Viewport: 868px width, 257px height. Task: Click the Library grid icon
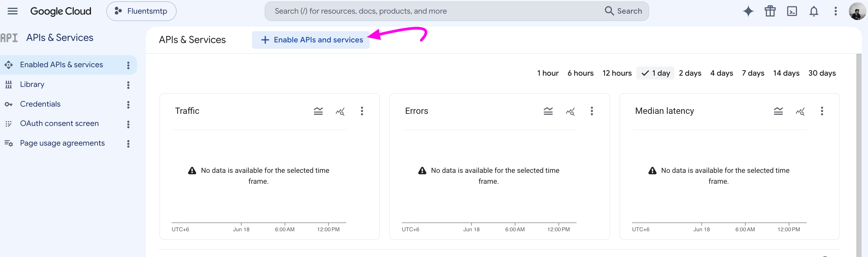click(9, 84)
